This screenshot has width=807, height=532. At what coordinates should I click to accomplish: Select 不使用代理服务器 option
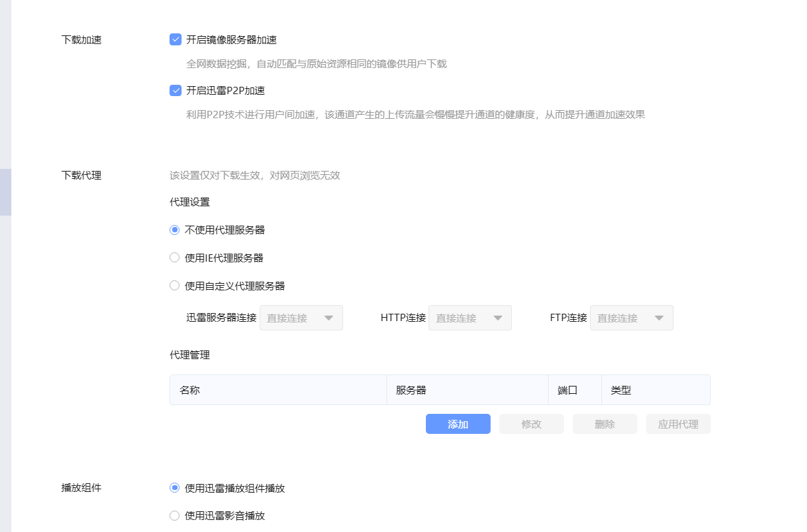tap(174, 229)
